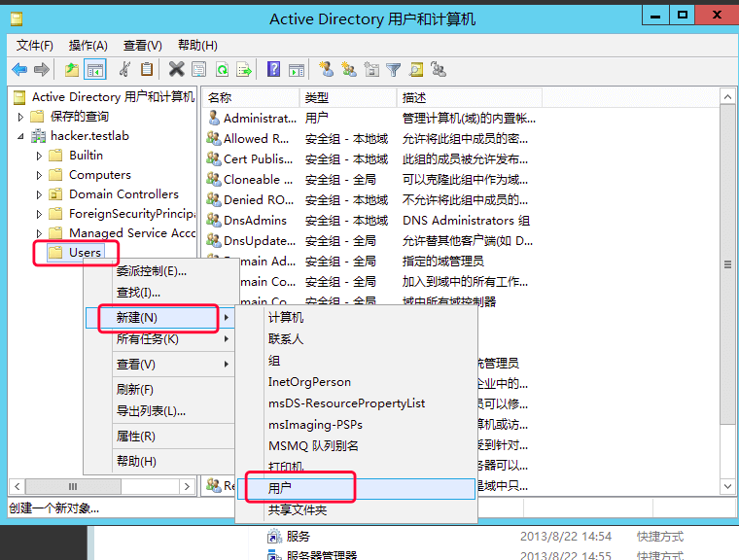The height and width of the screenshot is (560, 739).
Task: Click the add to group toolbar icon
Action: 439,70
